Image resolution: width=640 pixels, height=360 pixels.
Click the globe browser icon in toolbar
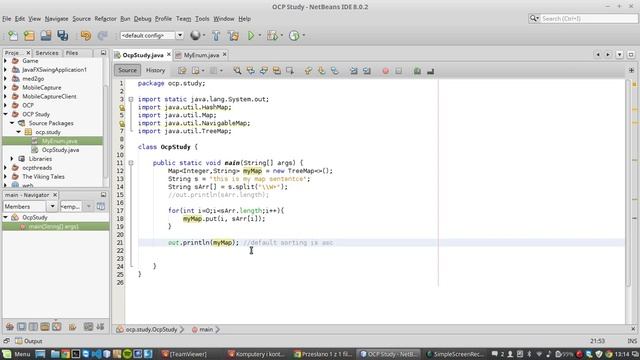pyautogui.click(x=195, y=36)
